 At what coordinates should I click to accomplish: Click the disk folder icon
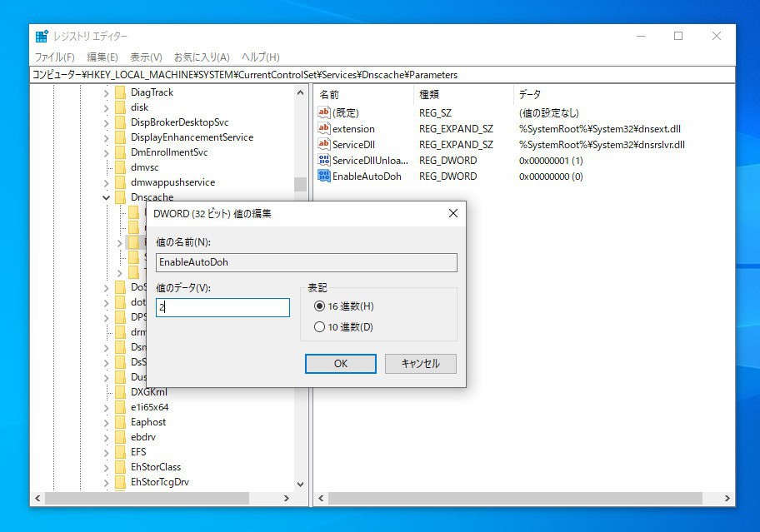pyautogui.click(x=121, y=107)
